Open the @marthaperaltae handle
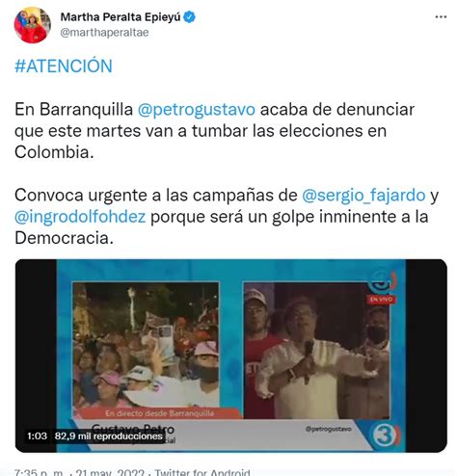Viewport: 457px width, 476px height. point(104,33)
